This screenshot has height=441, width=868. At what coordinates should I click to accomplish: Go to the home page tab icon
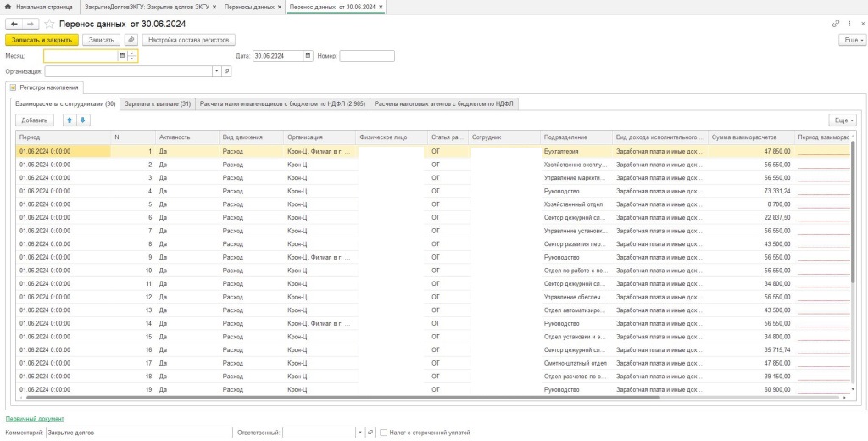click(x=8, y=7)
